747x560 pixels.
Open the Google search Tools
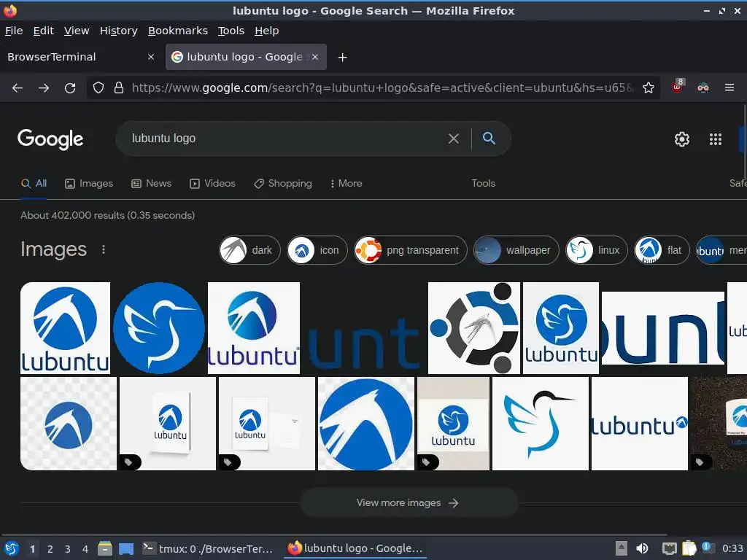[x=483, y=183]
